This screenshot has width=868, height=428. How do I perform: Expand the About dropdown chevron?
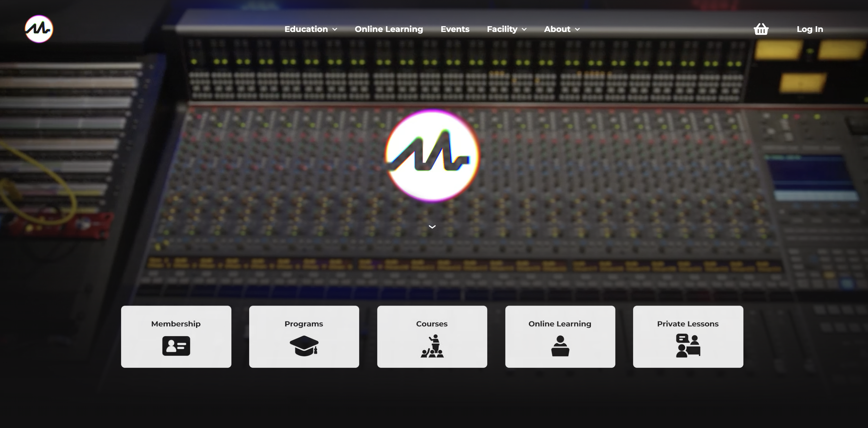pyautogui.click(x=577, y=29)
